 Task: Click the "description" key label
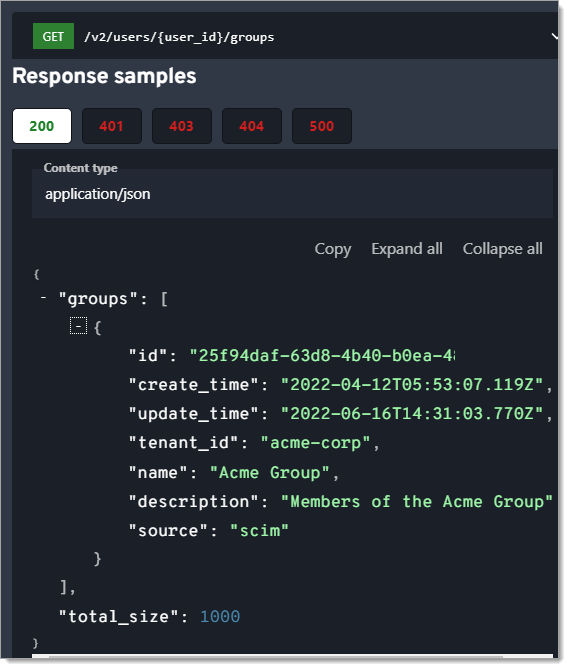[194, 502]
